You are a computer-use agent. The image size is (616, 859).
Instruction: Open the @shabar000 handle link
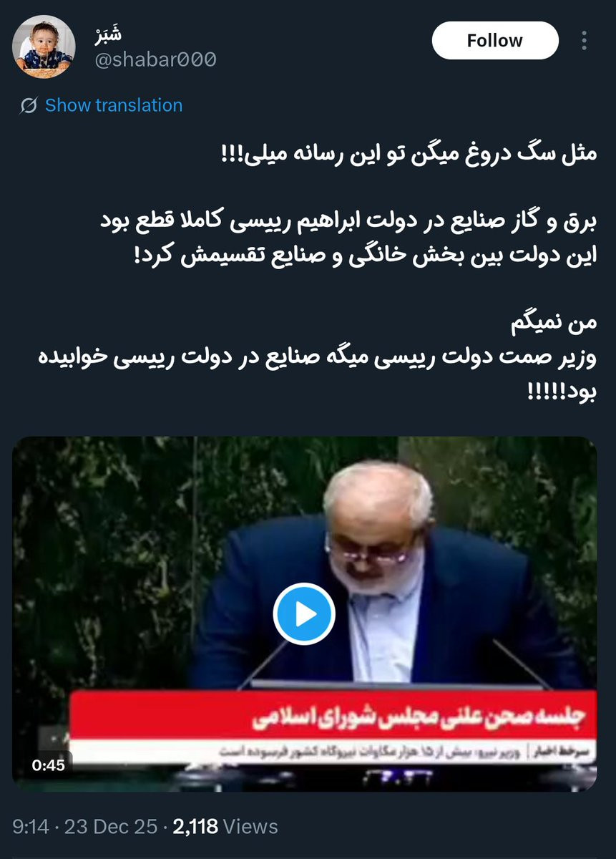click(x=155, y=59)
